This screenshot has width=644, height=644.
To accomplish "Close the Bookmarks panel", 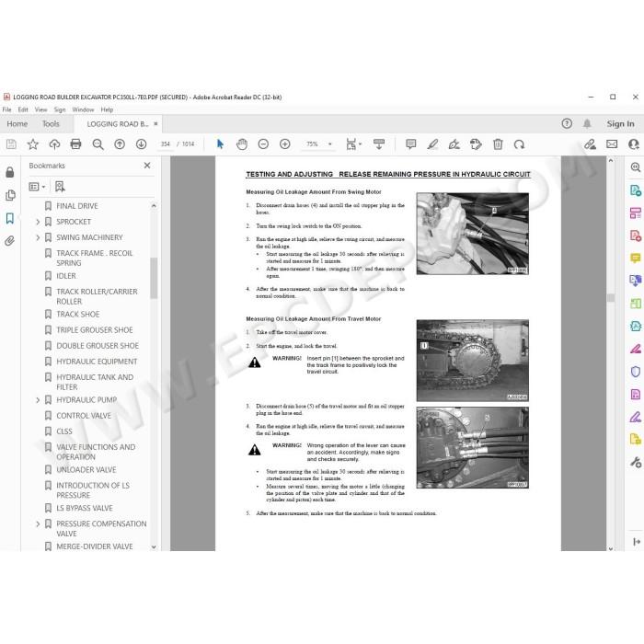I will (x=147, y=165).
